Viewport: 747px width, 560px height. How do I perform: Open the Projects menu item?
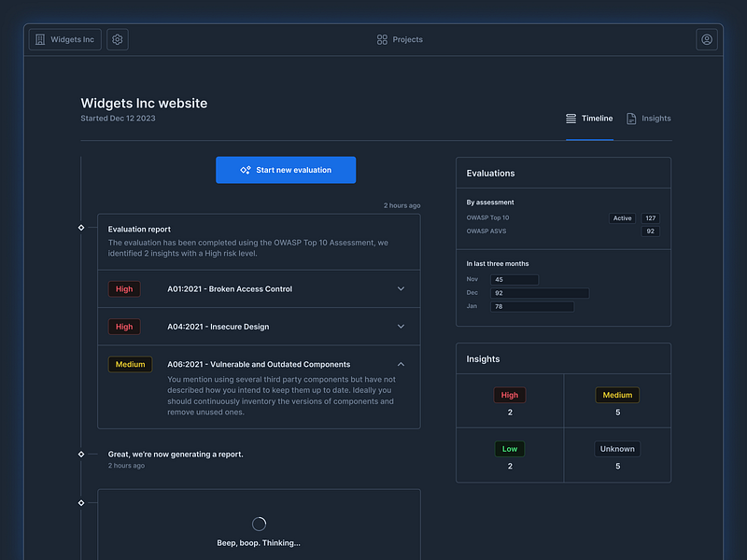400,39
